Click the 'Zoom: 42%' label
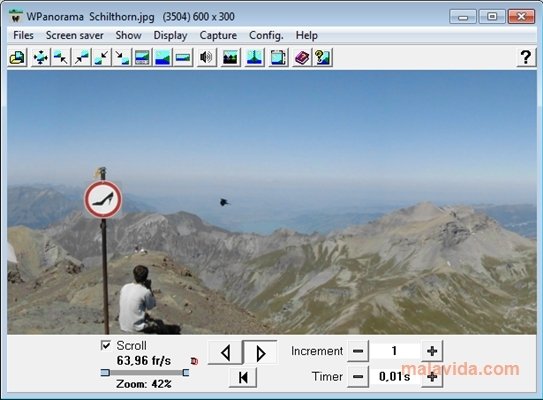The image size is (543, 400). 144,384
